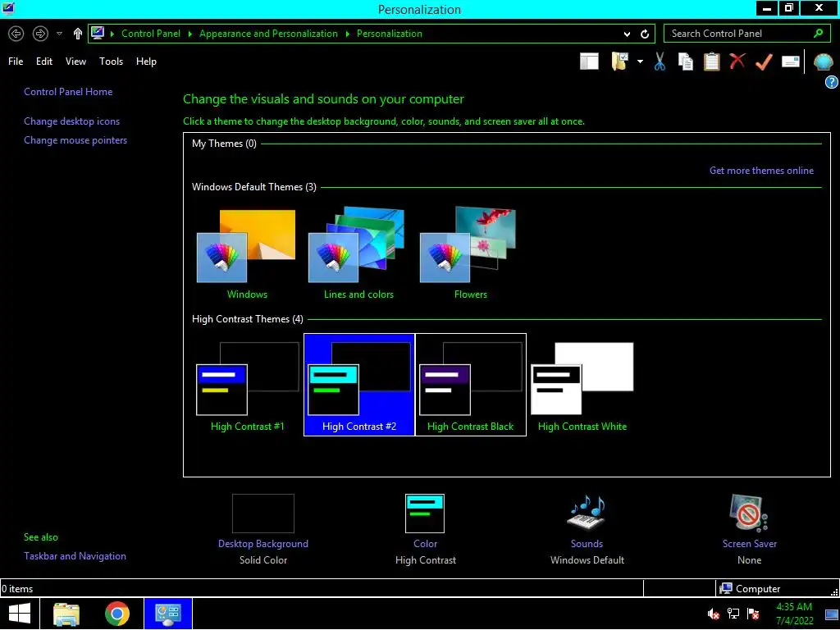Open help with the blue question mark
This screenshot has width=840, height=630.
click(832, 82)
